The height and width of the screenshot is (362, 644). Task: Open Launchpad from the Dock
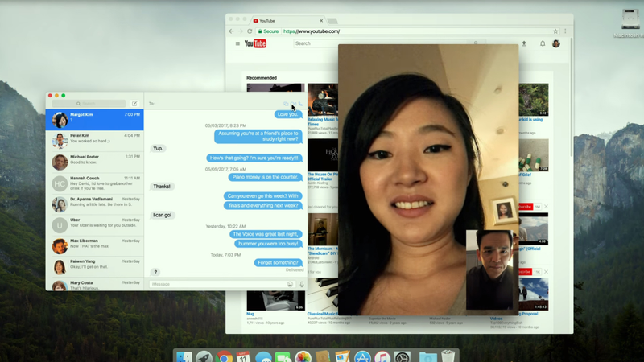pos(204,356)
